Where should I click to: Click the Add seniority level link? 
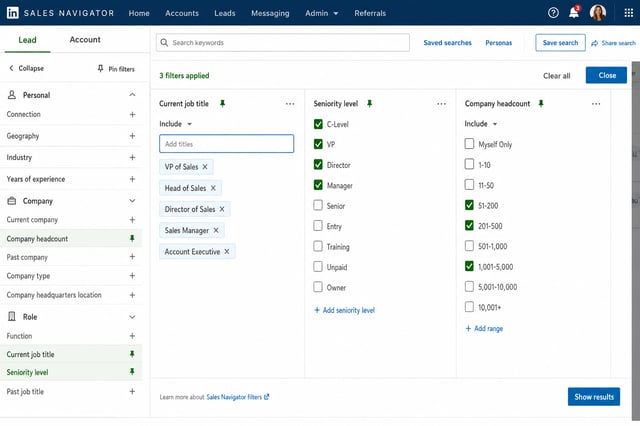click(344, 310)
